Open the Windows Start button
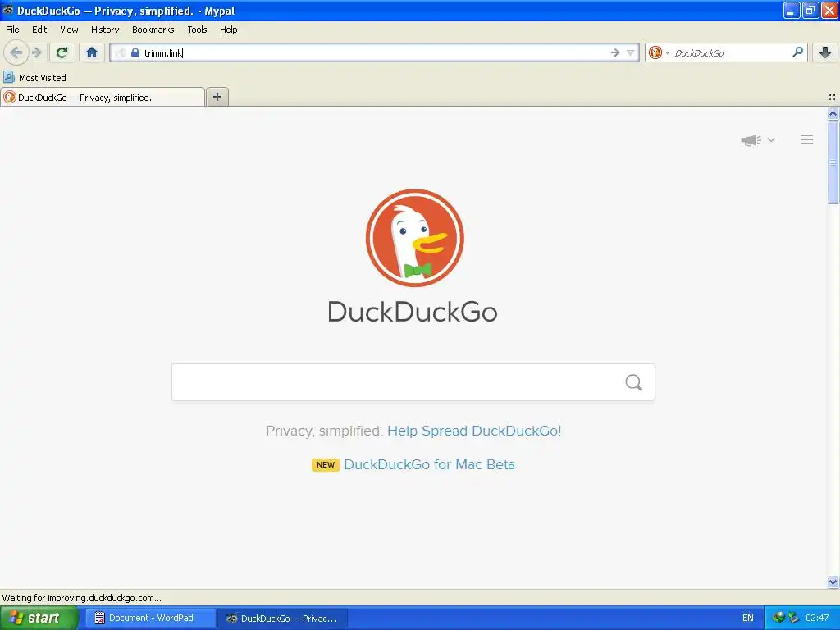The width and height of the screenshot is (840, 630). [38, 618]
